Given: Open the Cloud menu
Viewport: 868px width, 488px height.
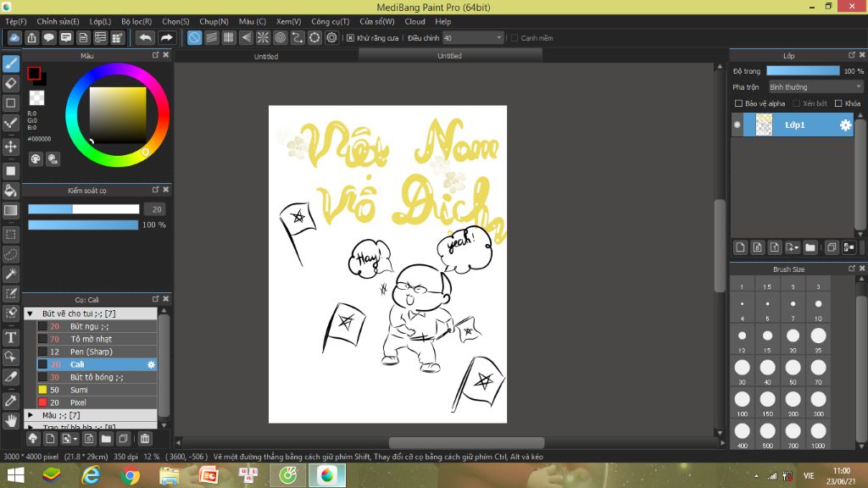Looking at the screenshot, I should click(x=415, y=21).
